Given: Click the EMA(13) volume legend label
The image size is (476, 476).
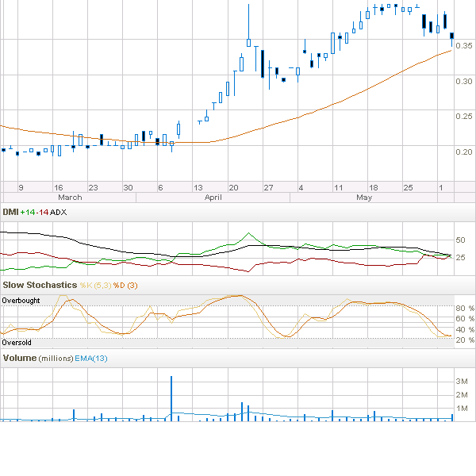Looking at the screenshot, I should point(90,359).
